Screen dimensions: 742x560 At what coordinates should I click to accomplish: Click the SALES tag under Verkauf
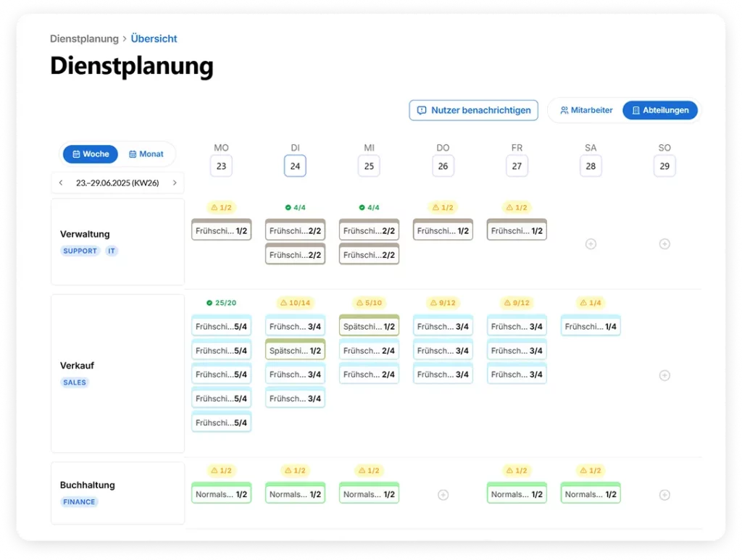pyautogui.click(x=75, y=383)
